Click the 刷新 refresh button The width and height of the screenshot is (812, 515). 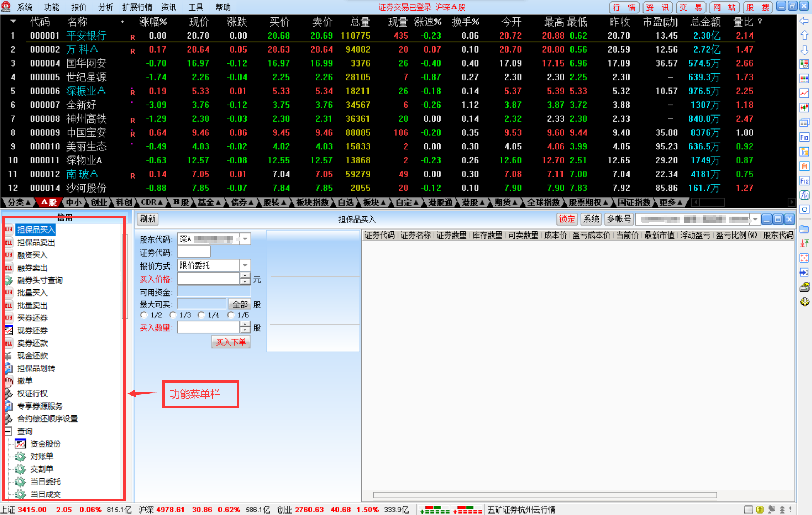[148, 219]
